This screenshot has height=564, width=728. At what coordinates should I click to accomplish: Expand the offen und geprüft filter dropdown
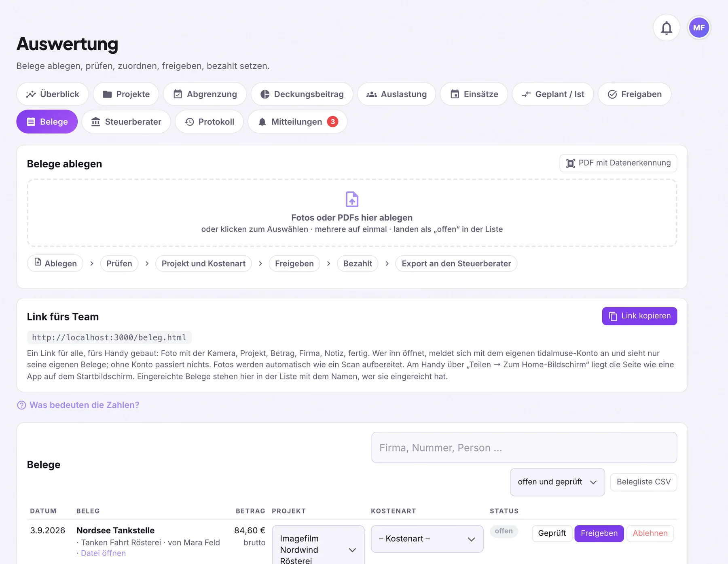[557, 482]
